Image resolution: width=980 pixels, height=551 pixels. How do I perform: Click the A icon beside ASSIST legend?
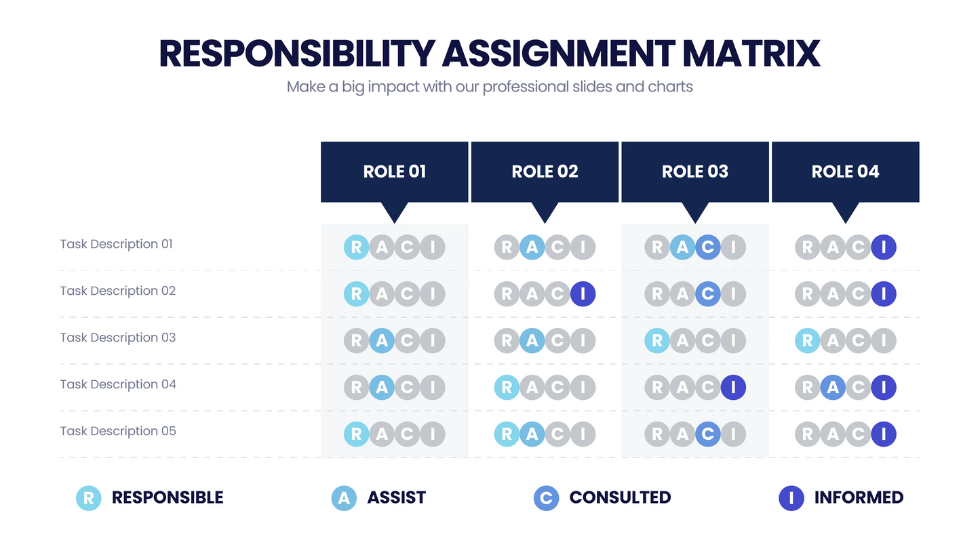click(344, 498)
